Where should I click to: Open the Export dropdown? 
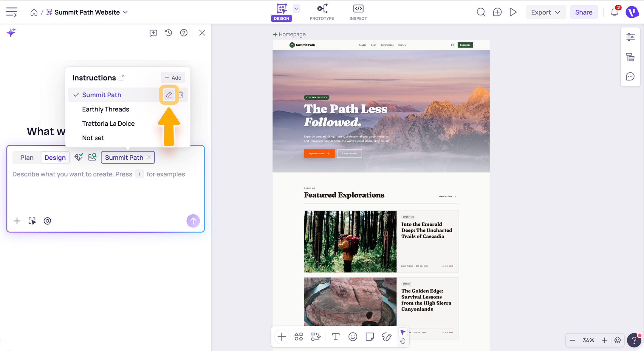[x=546, y=12]
